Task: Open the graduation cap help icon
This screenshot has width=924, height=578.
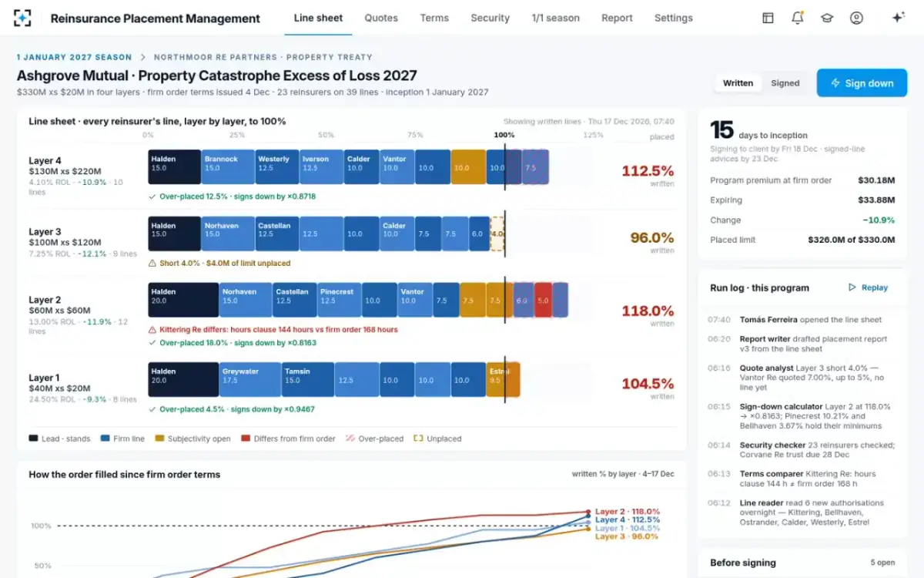Action: pos(827,18)
